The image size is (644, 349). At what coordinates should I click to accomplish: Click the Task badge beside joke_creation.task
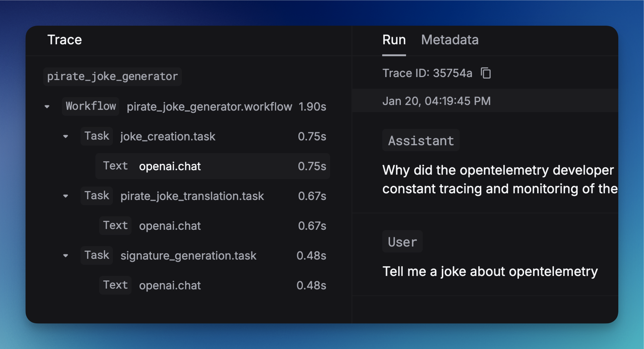coord(96,136)
